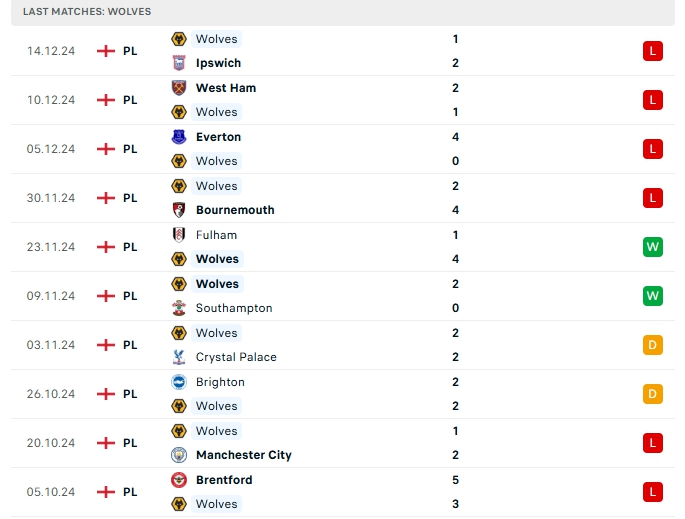This screenshot has height=519, width=685.
Task: Click the West Ham club crest
Action: pos(179,88)
